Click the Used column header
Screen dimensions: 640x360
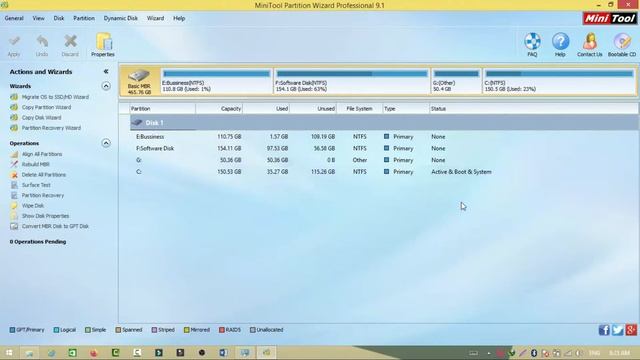point(266,109)
